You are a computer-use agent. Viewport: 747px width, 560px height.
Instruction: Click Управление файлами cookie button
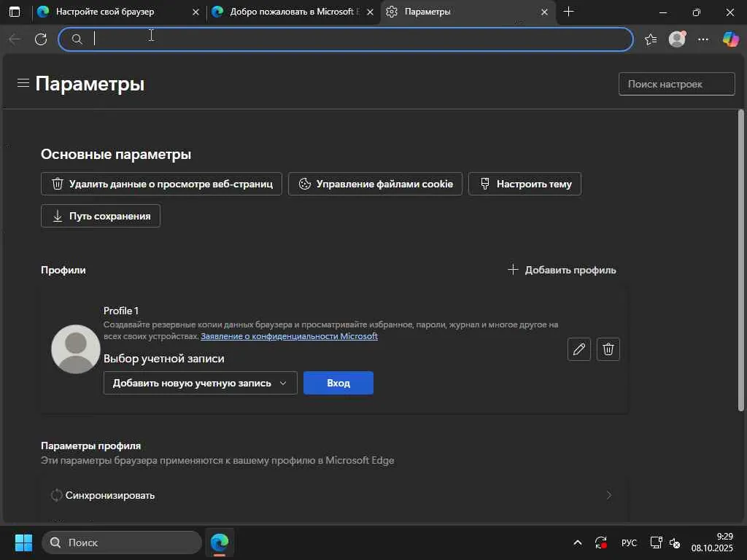click(375, 184)
